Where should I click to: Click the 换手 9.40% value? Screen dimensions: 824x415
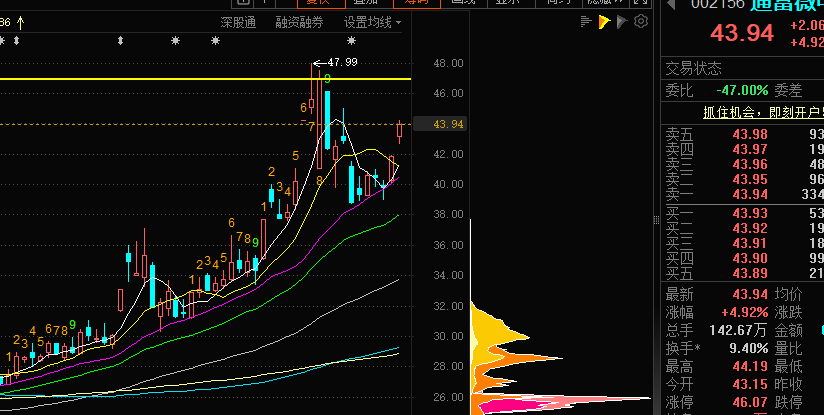point(748,348)
